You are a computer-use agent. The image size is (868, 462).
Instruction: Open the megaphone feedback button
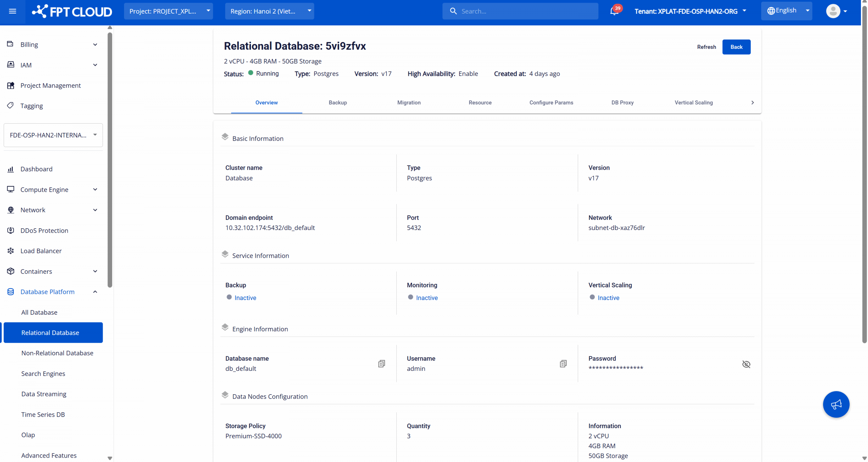[x=836, y=404]
